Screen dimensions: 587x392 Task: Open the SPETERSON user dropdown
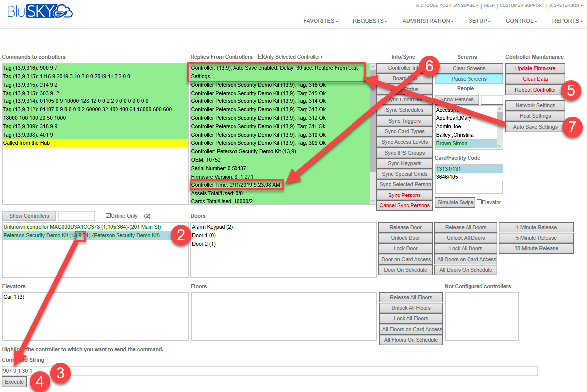pyautogui.click(x=566, y=6)
